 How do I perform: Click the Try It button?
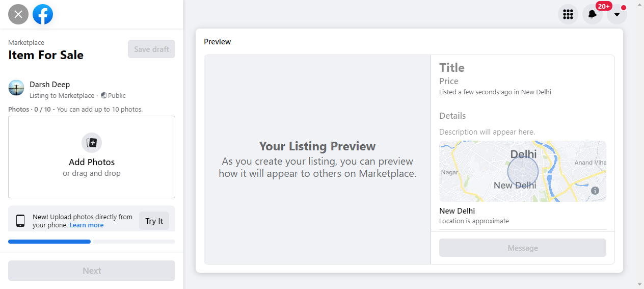(154, 221)
